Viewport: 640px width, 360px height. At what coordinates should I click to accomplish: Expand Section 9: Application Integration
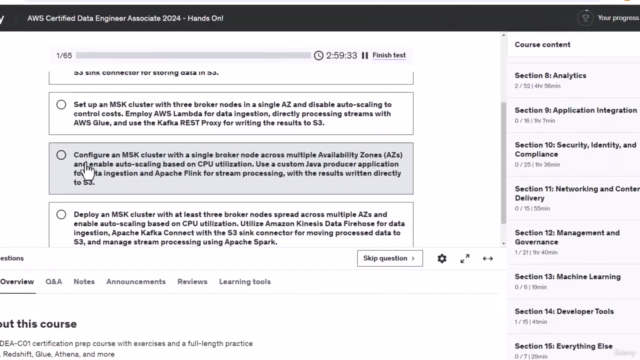573,115
